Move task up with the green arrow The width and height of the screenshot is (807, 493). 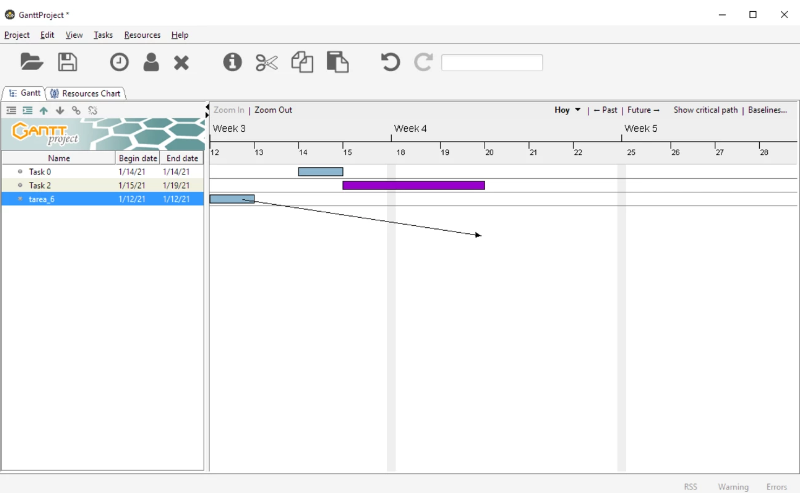(43, 110)
